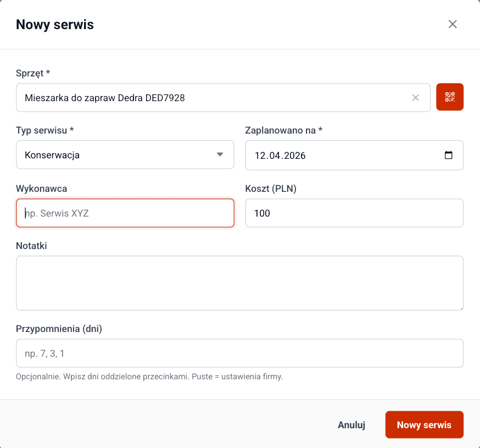The image size is (480, 448).
Task: Click the Typ serwisu dropdown arrow
Action: coord(220,155)
